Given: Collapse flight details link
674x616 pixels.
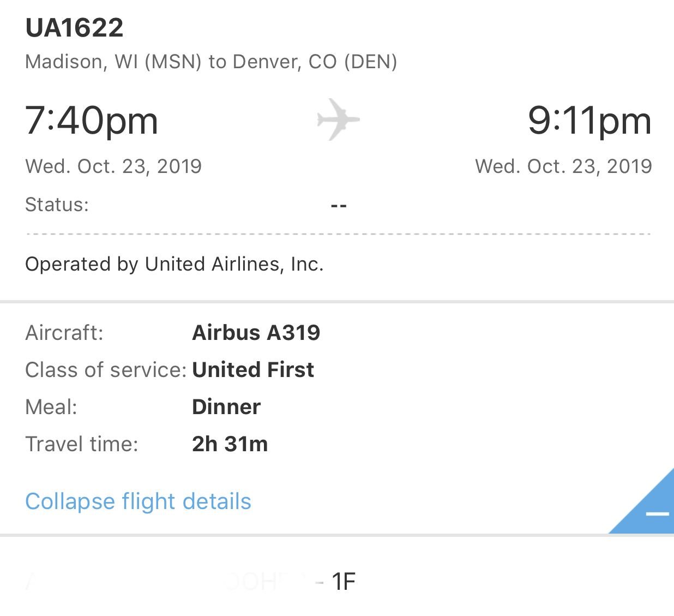Looking at the screenshot, I should (x=138, y=501).
